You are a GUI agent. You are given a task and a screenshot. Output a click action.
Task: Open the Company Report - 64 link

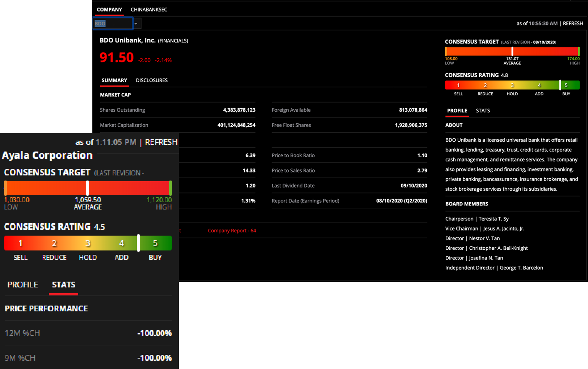232,231
